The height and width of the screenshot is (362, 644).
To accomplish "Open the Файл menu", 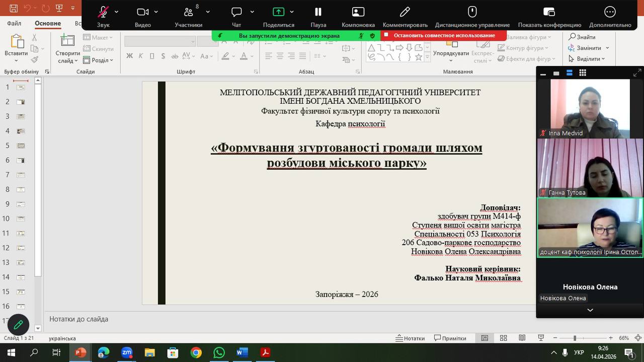I will (x=14, y=23).
